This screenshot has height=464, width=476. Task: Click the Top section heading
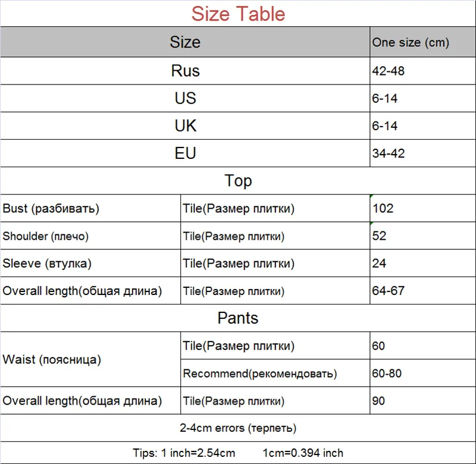coord(238,181)
